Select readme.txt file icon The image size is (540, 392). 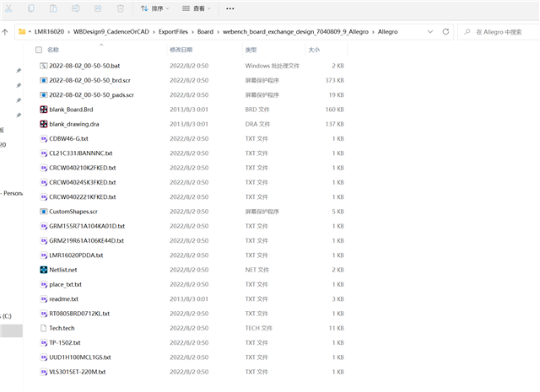(43, 299)
